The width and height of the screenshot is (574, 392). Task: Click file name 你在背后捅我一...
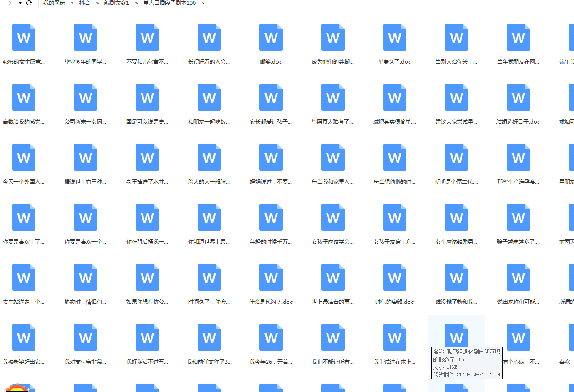pyautogui.click(x=147, y=242)
